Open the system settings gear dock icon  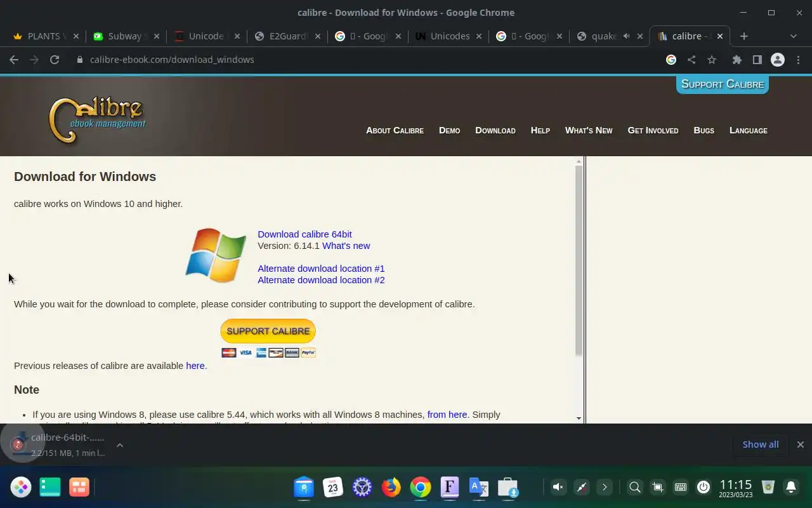(362, 487)
